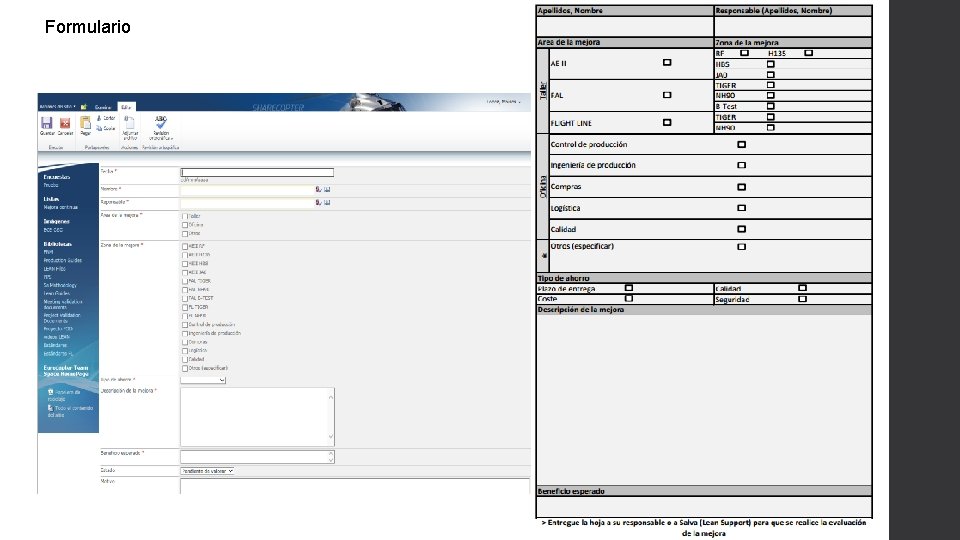Open the Lean Guides sidebar link
This screenshot has width=960, height=540.
(56, 293)
